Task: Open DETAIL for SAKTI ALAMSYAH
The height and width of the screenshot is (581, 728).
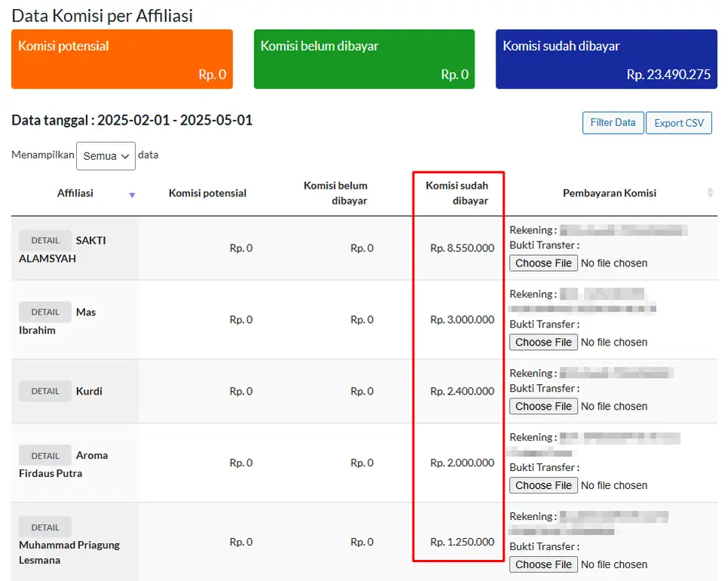Action: (45, 240)
